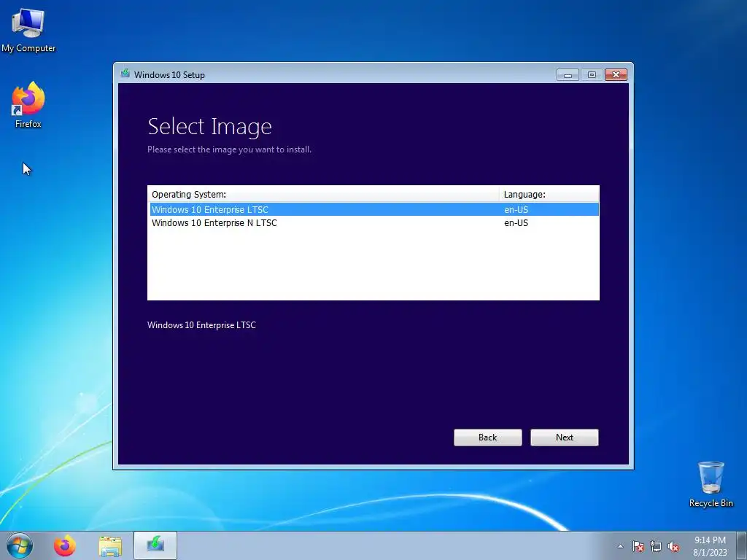This screenshot has height=560, width=747.
Task: Click the Next button
Action: tap(564, 437)
